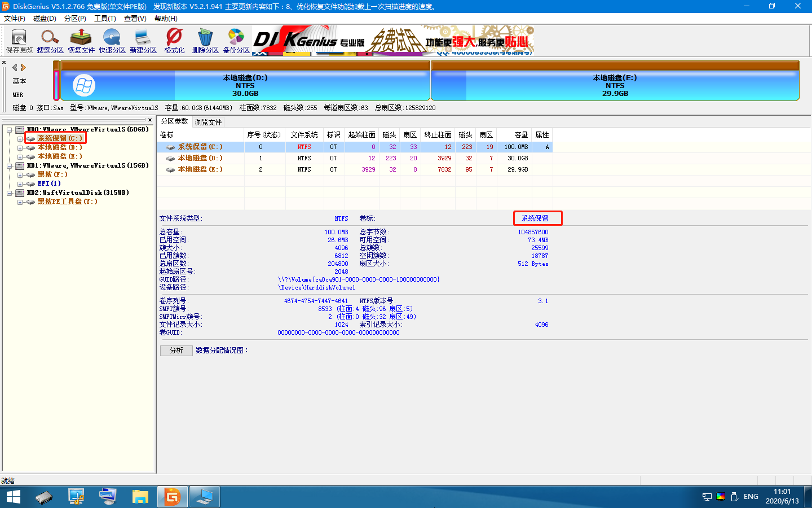This screenshot has height=508, width=812.
Task: Switch to the 浏览文件 tab
Action: point(208,122)
